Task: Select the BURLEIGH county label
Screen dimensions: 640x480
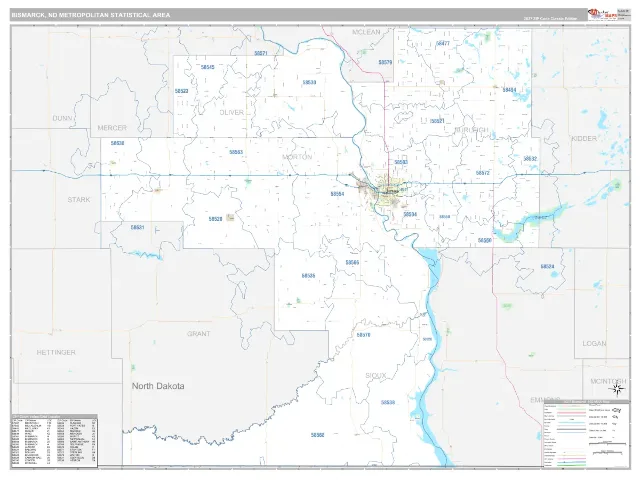Action: pos(471,130)
